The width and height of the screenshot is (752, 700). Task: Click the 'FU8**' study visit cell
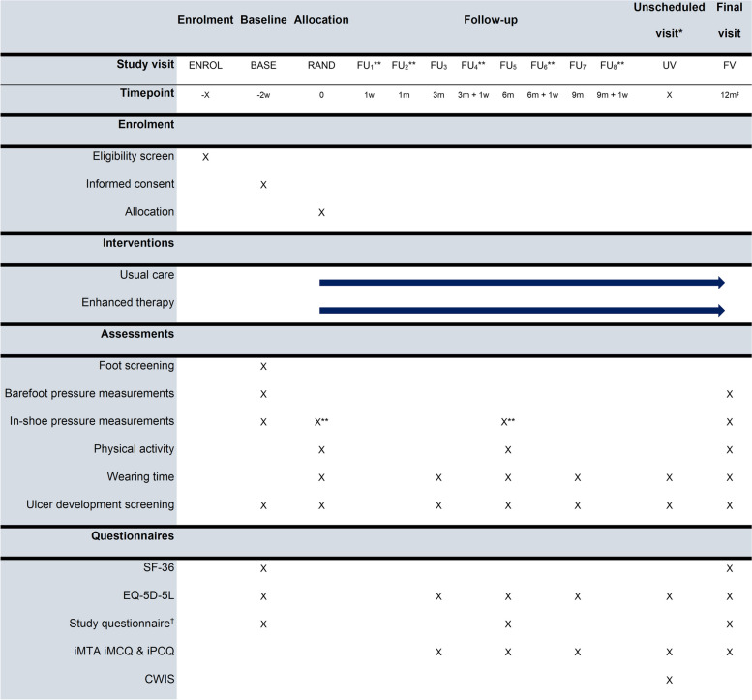coord(613,65)
